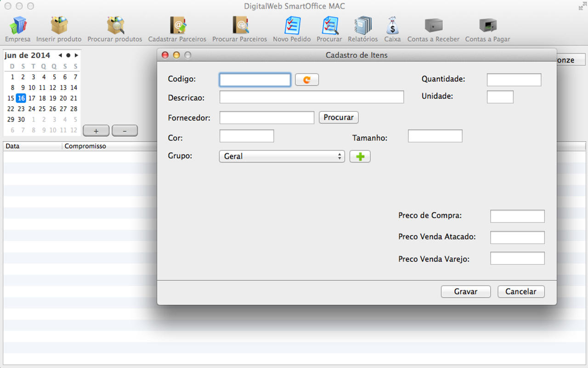Select day 25 in the June calendar

pyautogui.click(x=42, y=109)
